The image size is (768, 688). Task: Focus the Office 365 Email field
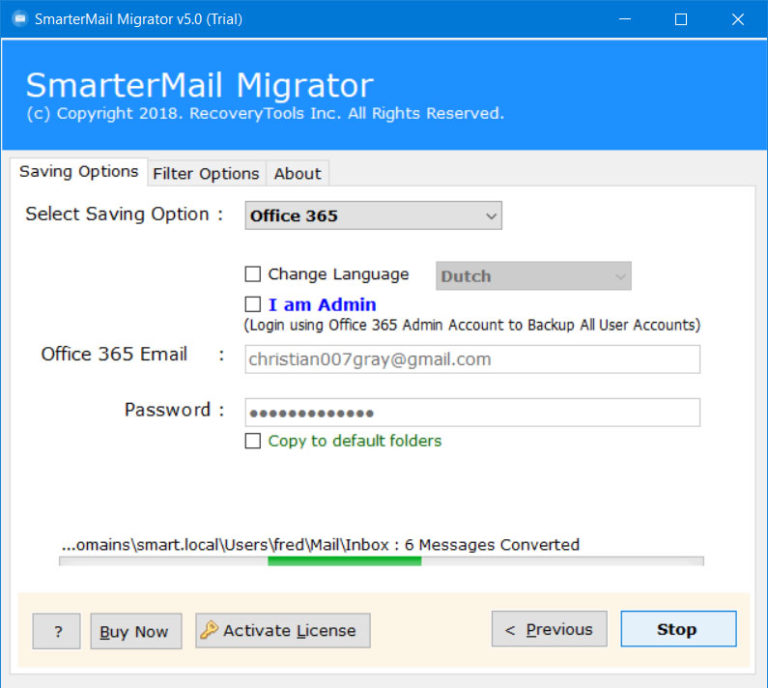point(472,359)
